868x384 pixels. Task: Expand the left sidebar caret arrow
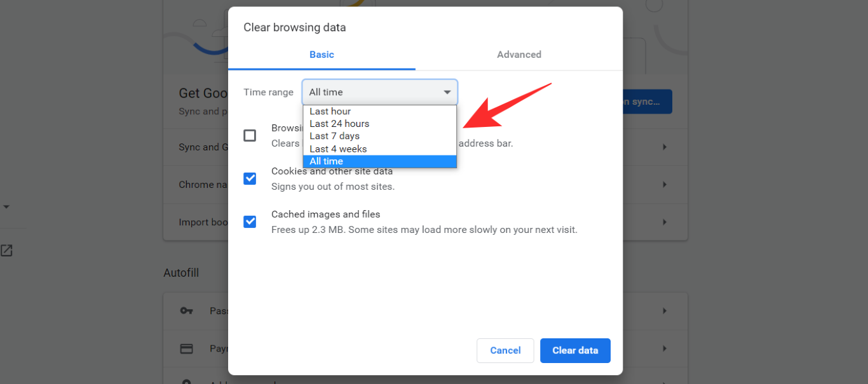(6, 207)
